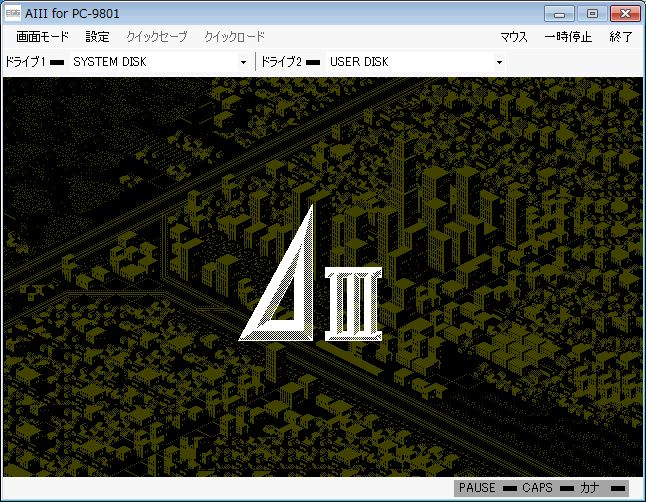Expand the Drive 2 USER DISK dropdown arrow
646x502 pixels.
tap(499, 62)
